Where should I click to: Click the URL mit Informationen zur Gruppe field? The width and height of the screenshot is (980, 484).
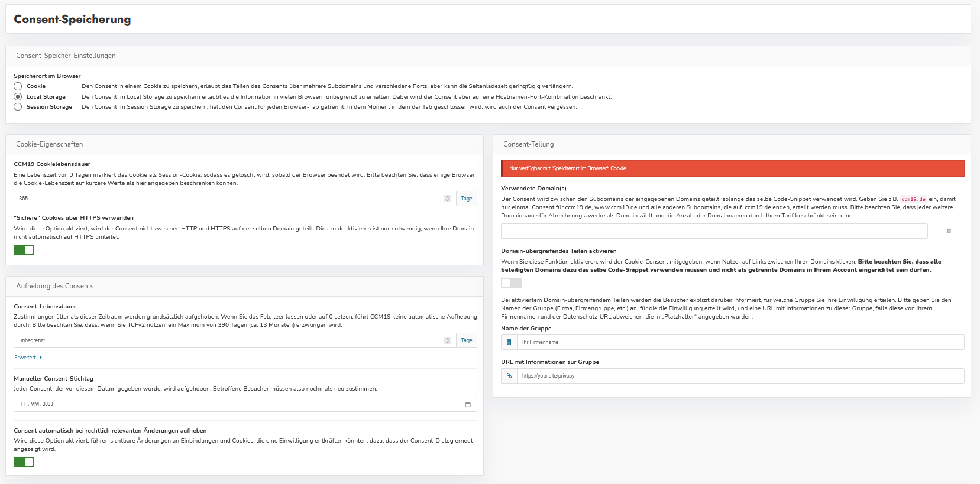739,376
